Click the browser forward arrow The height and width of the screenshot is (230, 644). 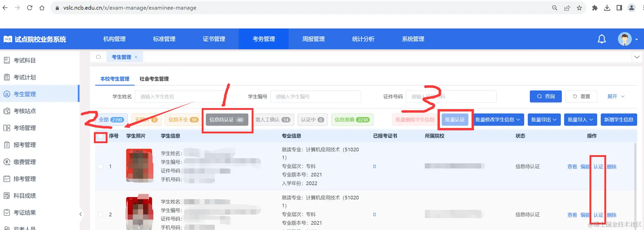tap(17, 8)
